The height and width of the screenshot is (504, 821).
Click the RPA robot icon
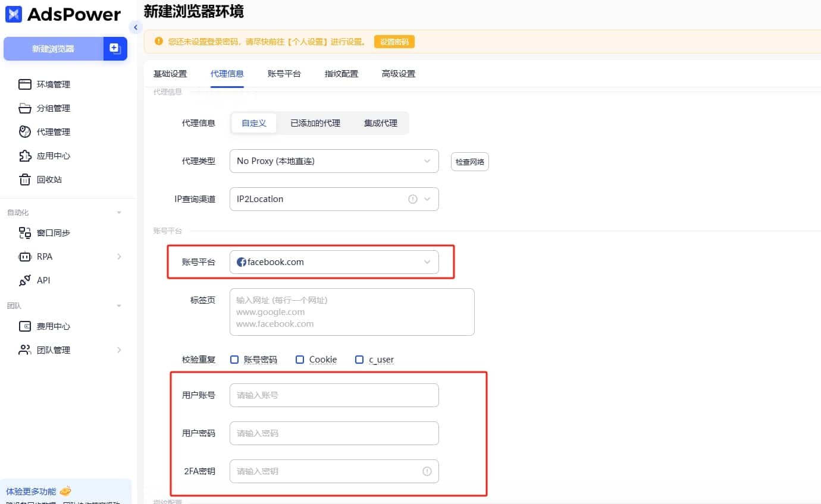coord(25,257)
